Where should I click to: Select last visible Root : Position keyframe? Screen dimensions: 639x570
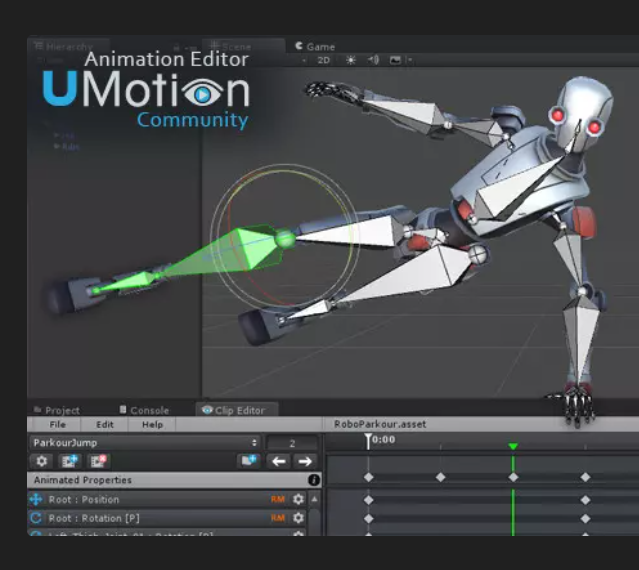click(585, 500)
